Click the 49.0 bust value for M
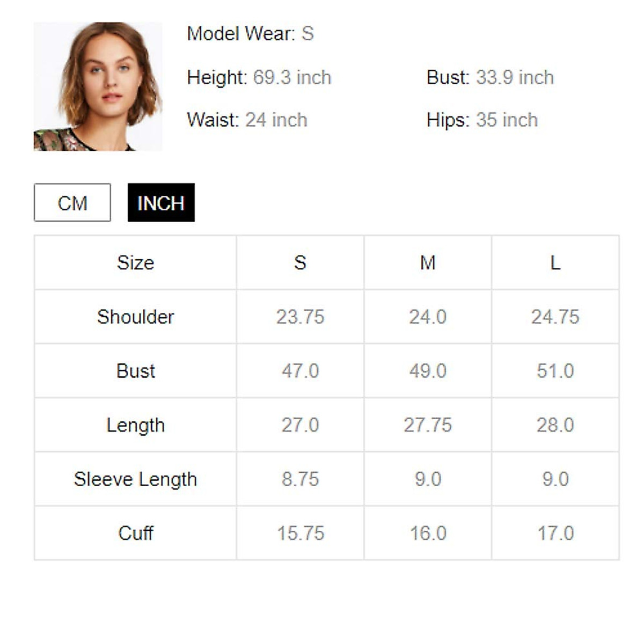Viewport: 644px width, 644px height. [x=428, y=371]
